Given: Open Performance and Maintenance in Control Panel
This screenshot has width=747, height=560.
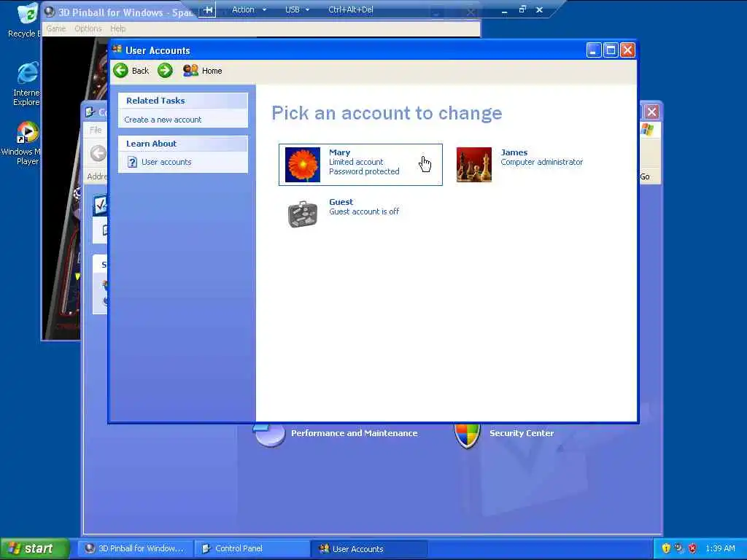Looking at the screenshot, I should pos(355,433).
